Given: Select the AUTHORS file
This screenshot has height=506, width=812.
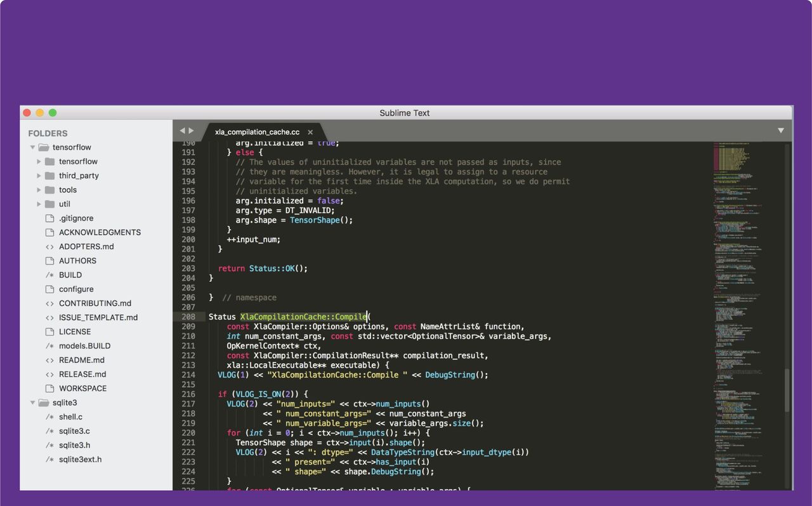Looking at the screenshot, I should pyautogui.click(x=77, y=261).
